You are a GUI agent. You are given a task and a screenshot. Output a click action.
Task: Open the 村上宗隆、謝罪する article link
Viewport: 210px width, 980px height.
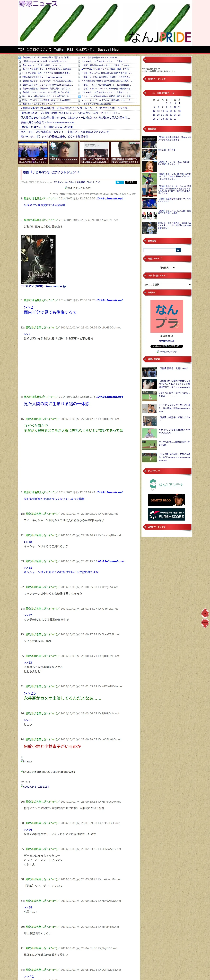(166, 150)
